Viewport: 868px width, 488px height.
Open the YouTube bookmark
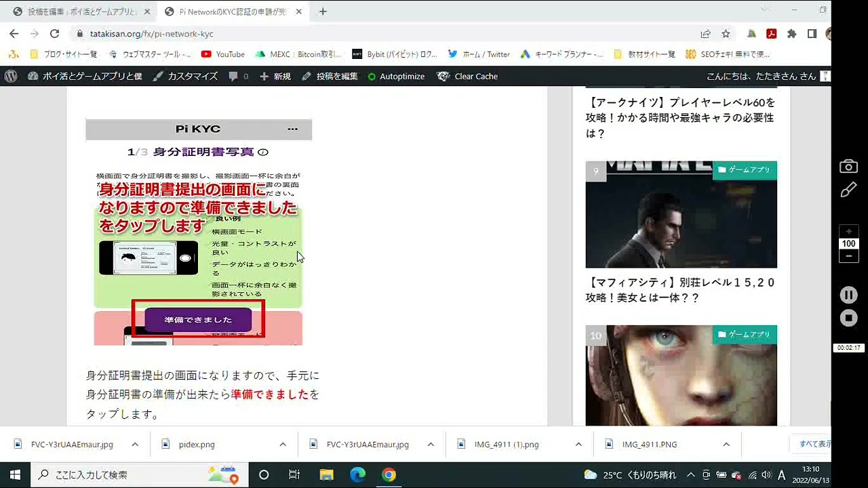[223, 54]
